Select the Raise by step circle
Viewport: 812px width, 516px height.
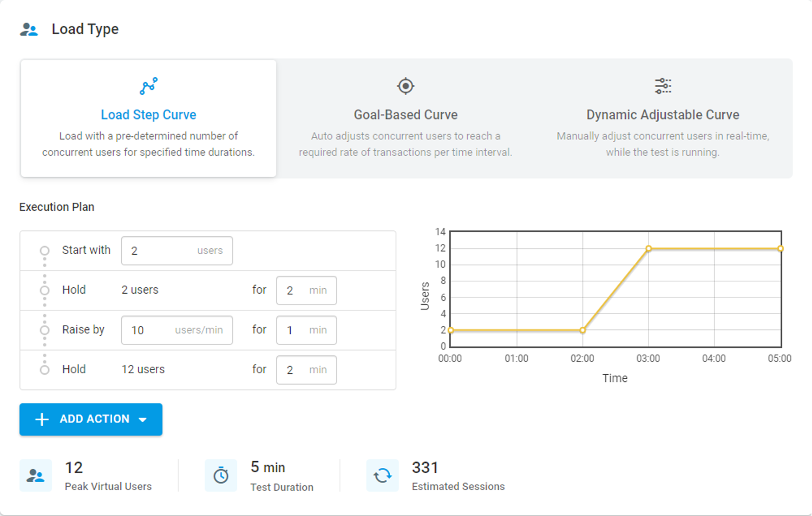click(x=45, y=330)
